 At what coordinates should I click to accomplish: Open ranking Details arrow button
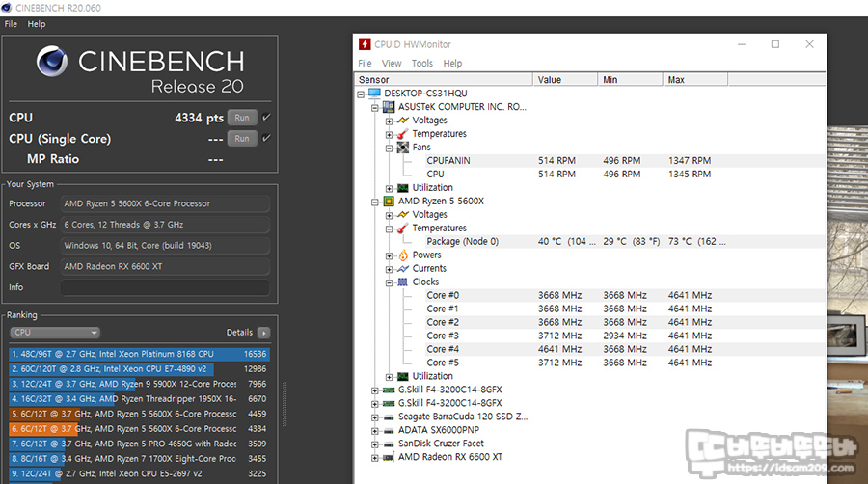[x=263, y=333]
